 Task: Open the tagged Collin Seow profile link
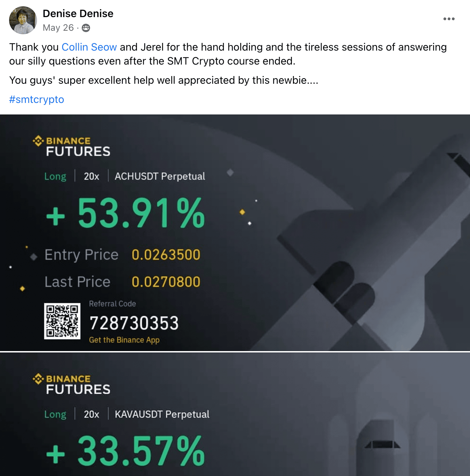[x=89, y=47]
